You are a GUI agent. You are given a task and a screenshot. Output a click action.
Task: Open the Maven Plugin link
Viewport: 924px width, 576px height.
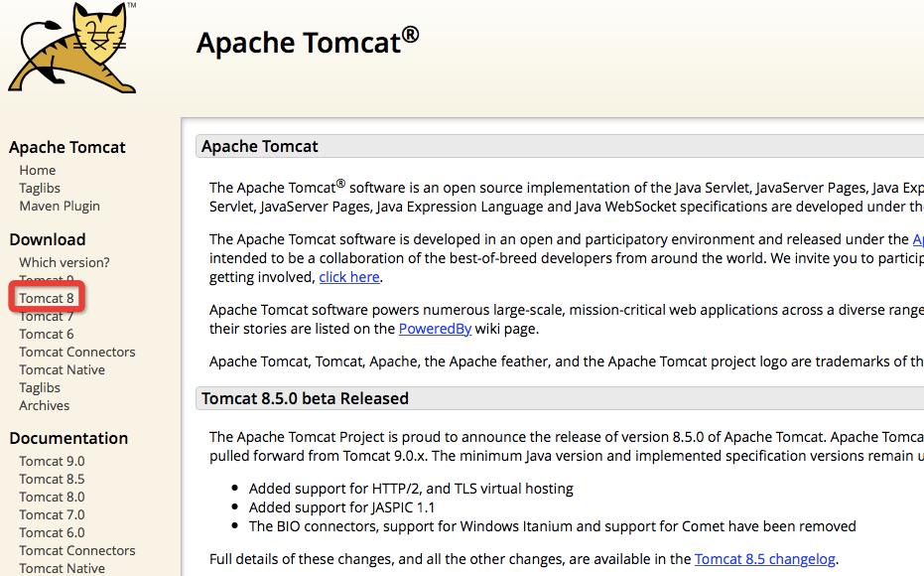coord(60,207)
